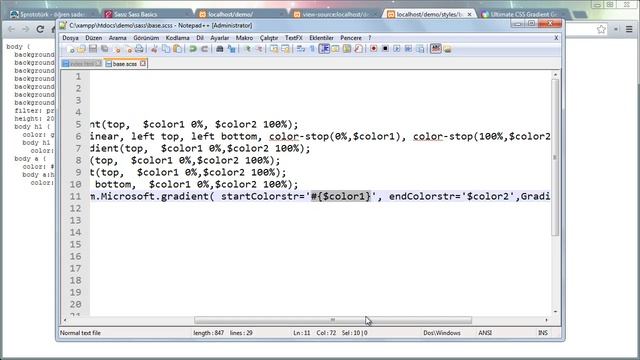Viewport: 640px width, 360px height.
Task: Open Find with the binoculars icon
Action: 220,49
